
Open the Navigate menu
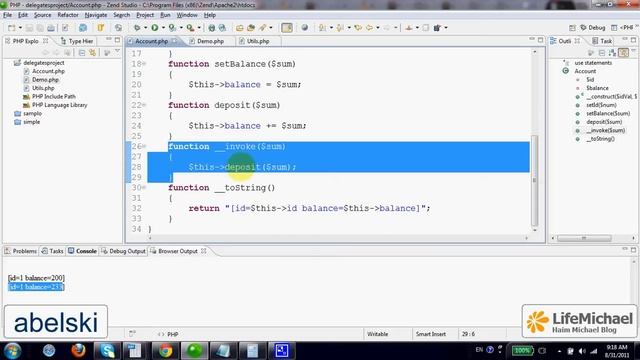pyautogui.click(x=96, y=15)
